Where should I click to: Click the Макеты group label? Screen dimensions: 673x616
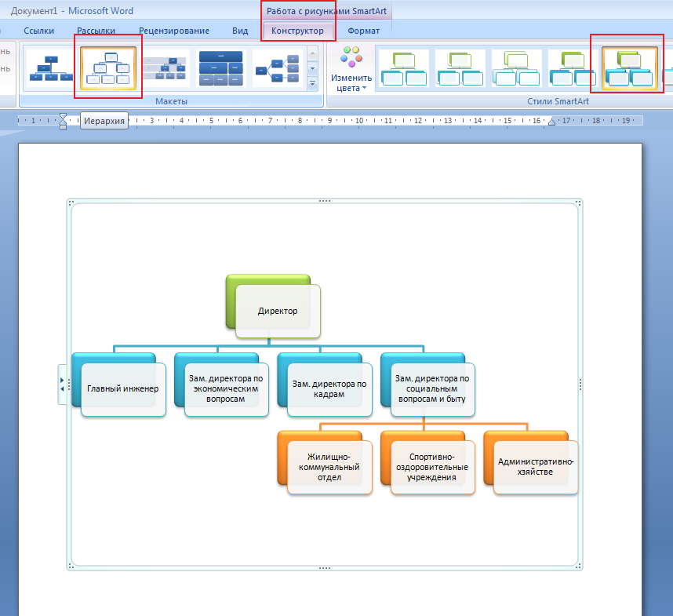pos(171,101)
